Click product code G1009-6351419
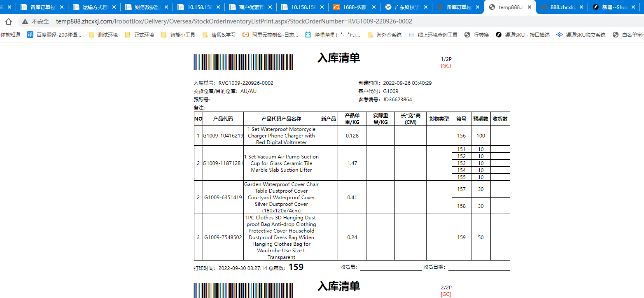Screen dimensions: 644x298 click(223, 198)
